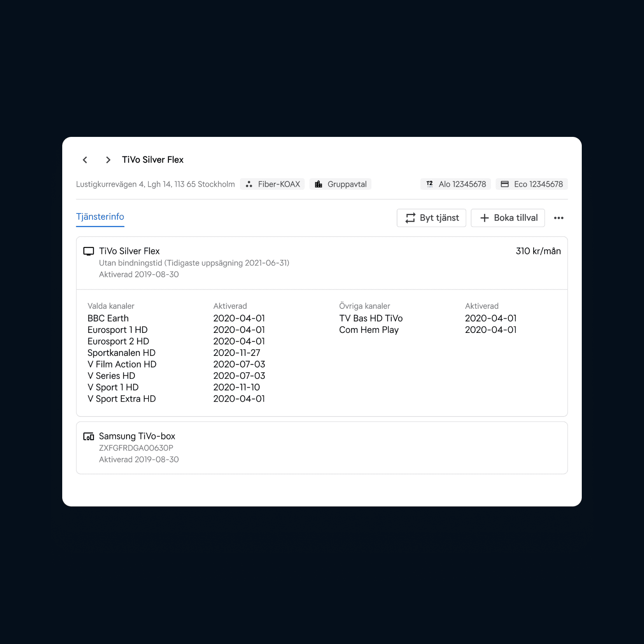Click the Eurosport 1 HD channel
Image resolution: width=644 pixels, height=644 pixels.
click(x=117, y=330)
